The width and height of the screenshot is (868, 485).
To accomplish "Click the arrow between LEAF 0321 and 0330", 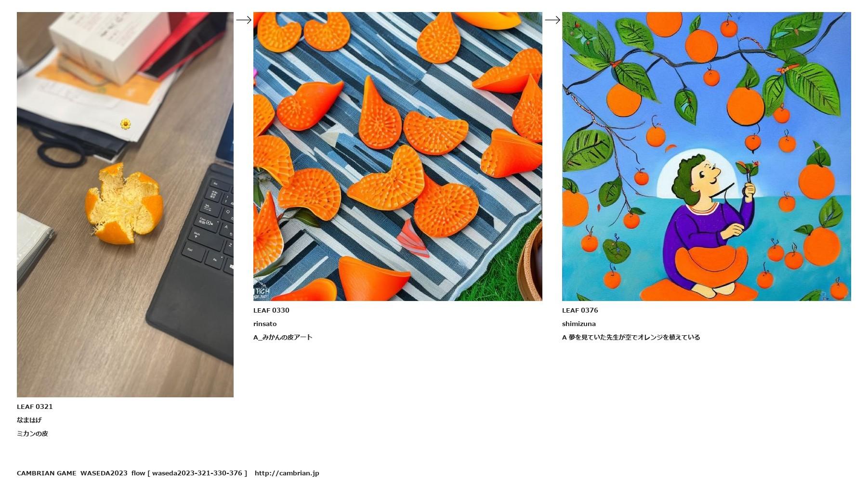I will [x=244, y=20].
